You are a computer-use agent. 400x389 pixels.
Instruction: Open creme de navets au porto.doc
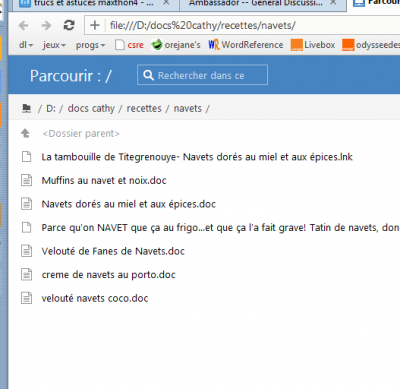click(108, 275)
